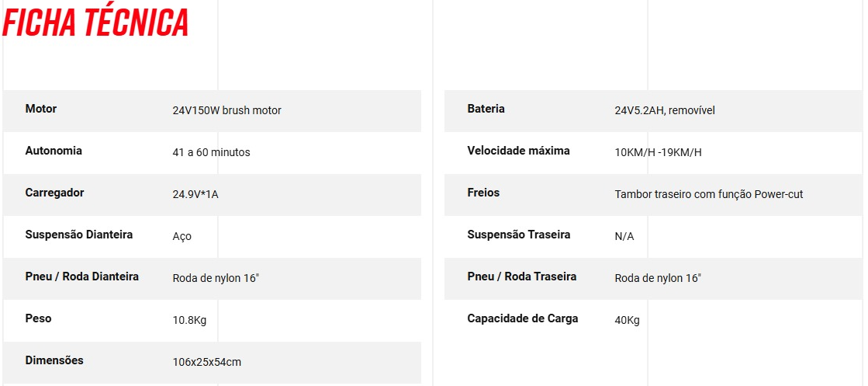Select the Suspensão Dianteira label

(x=79, y=235)
